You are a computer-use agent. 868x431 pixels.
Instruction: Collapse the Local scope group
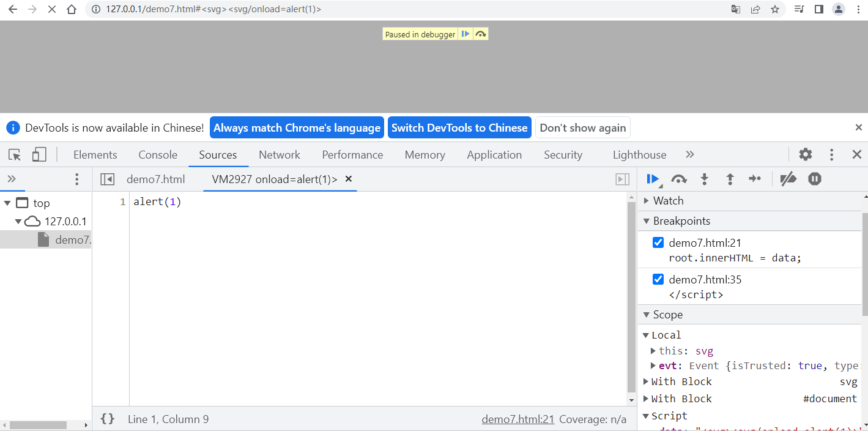[646, 335]
